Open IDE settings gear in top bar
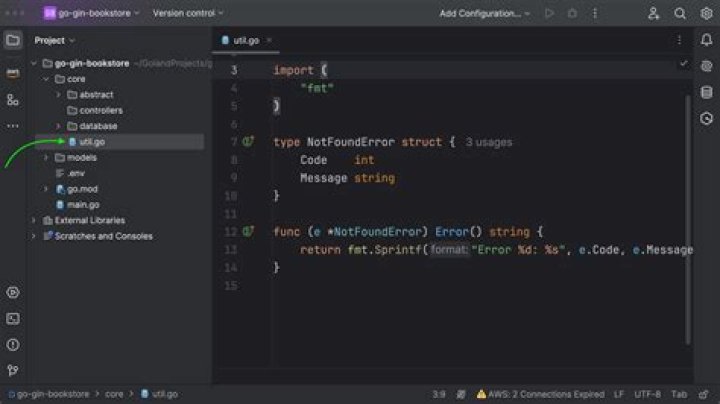This screenshot has width=720, height=404. point(706,14)
